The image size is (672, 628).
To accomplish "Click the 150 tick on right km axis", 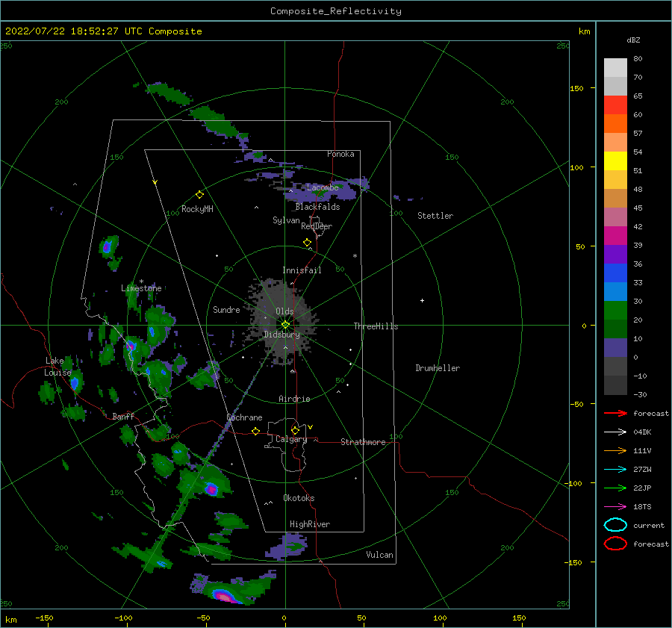I will tap(576, 88).
